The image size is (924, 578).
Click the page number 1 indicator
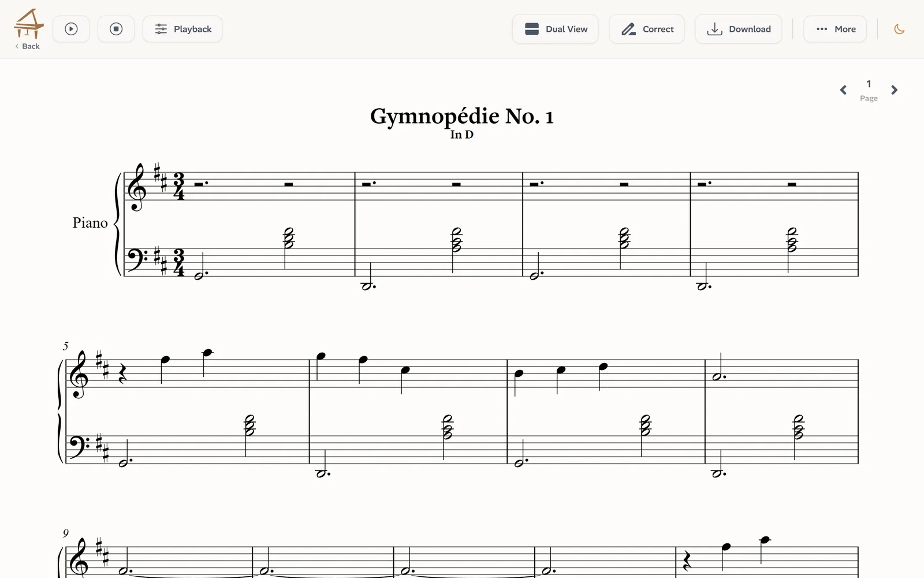(869, 84)
